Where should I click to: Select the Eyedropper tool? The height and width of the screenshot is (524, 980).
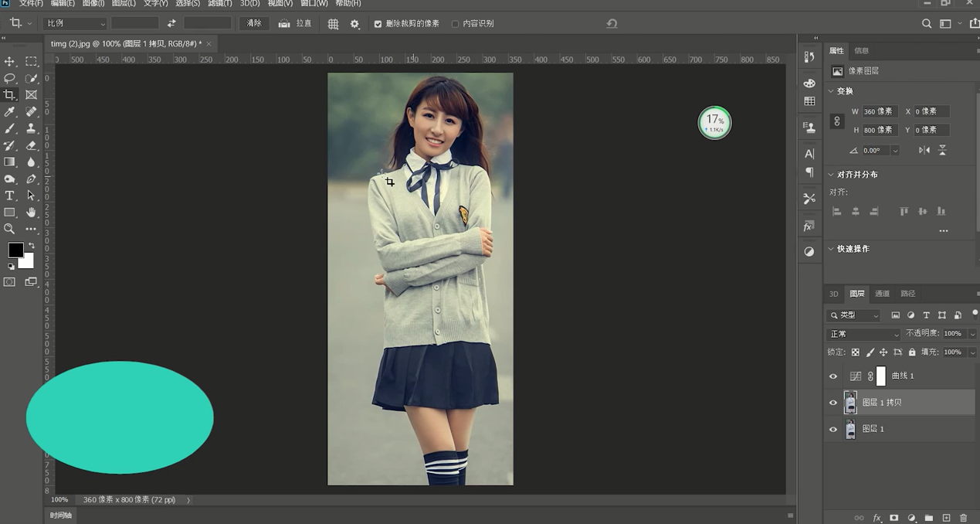click(x=9, y=112)
